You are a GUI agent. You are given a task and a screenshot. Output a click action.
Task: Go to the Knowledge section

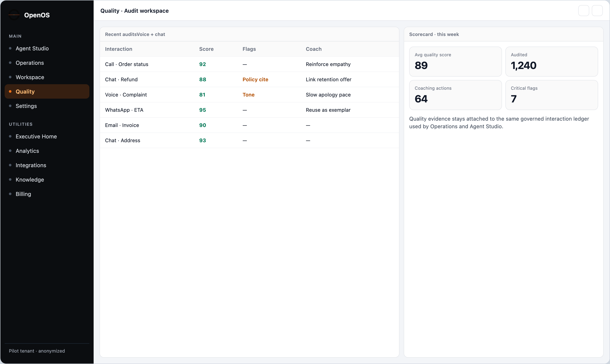click(x=47, y=179)
